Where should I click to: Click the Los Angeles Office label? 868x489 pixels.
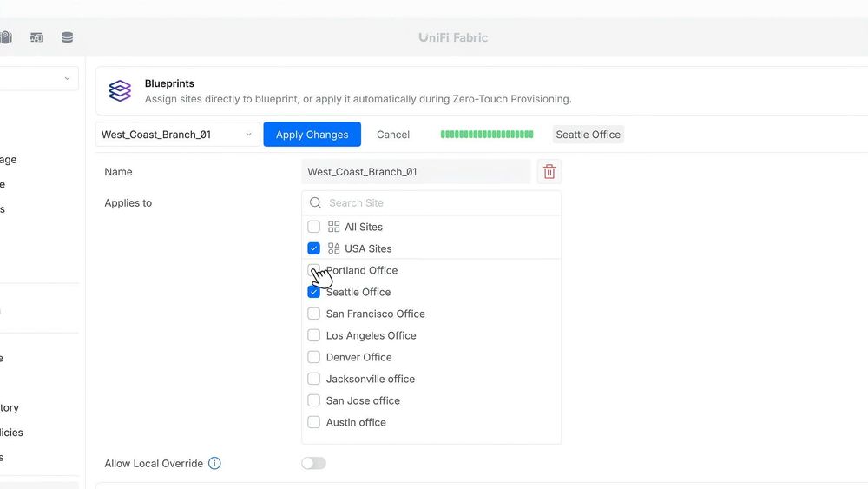[x=371, y=335]
